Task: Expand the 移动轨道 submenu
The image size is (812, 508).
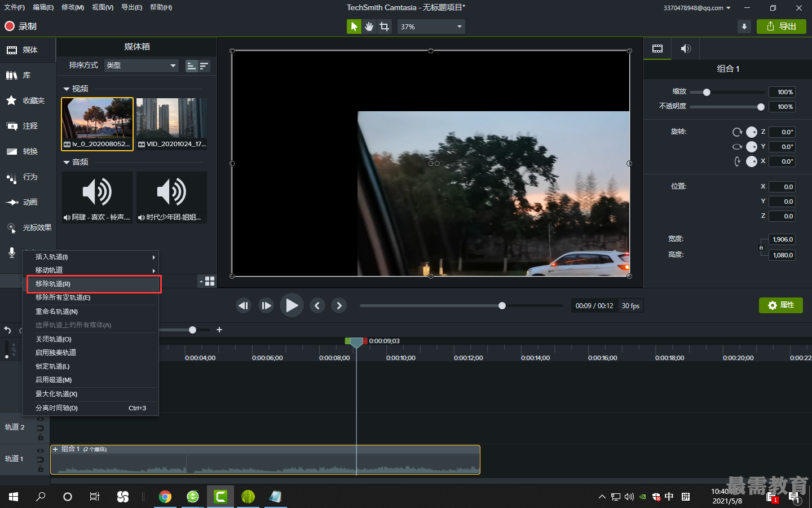Action: [x=90, y=270]
